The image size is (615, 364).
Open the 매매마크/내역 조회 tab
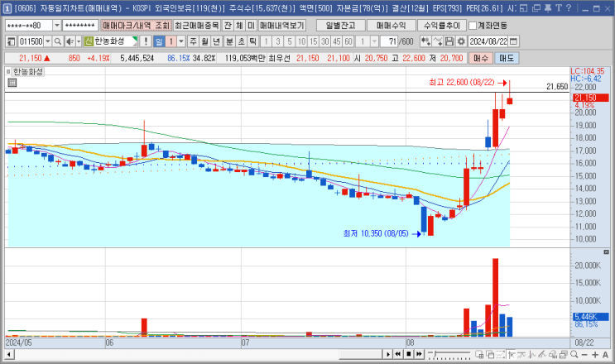(136, 26)
